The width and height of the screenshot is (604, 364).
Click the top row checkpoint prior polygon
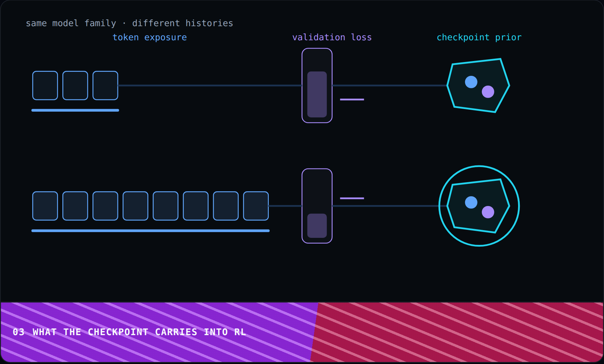(478, 86)
